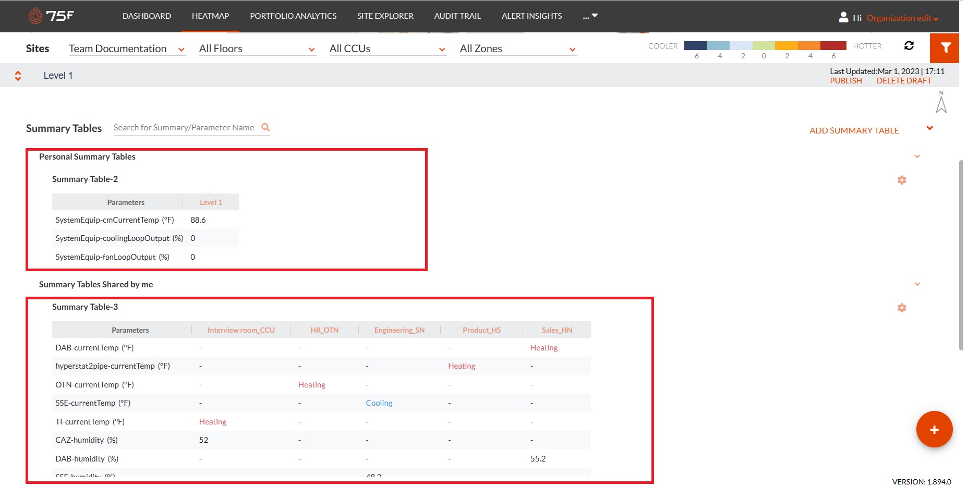
Task: Click ADD SUMMARY TABLE button
Action: coord(854,130)
